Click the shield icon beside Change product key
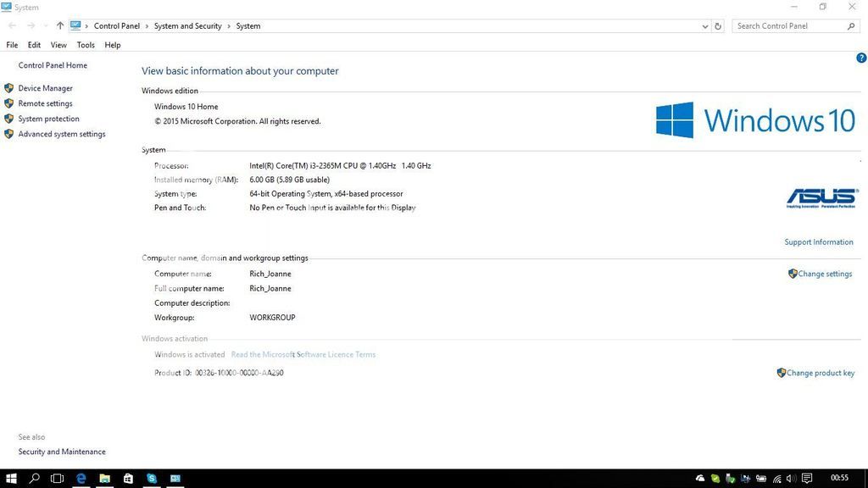Image resolution: width=868 pixels, height=488 pixels. tap(781, 373)
